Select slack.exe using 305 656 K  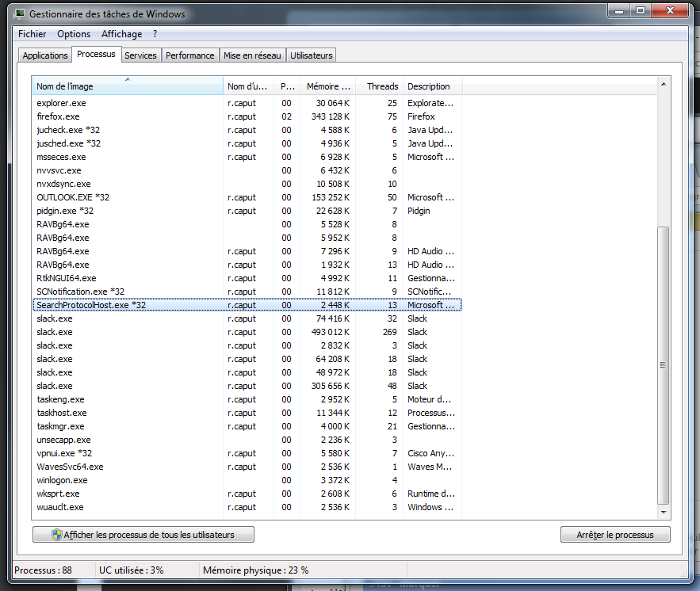(x=247, y=386)
